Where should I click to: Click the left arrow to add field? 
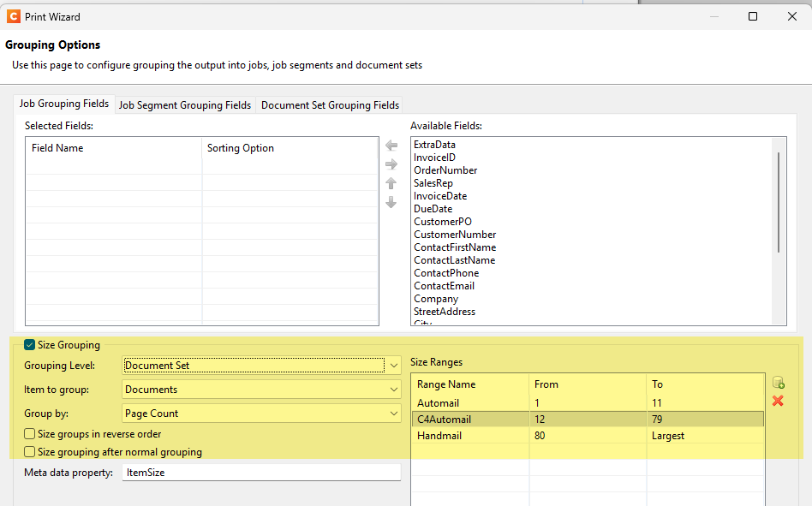tap(391, 146)
